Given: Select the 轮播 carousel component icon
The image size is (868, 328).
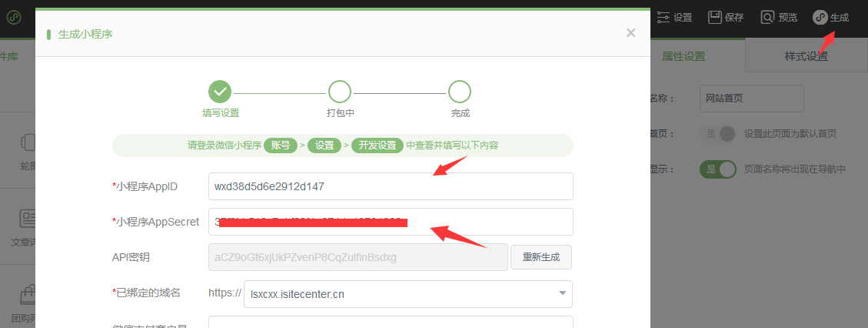Looking at the screenshot, I should click(x=28, y=142).
